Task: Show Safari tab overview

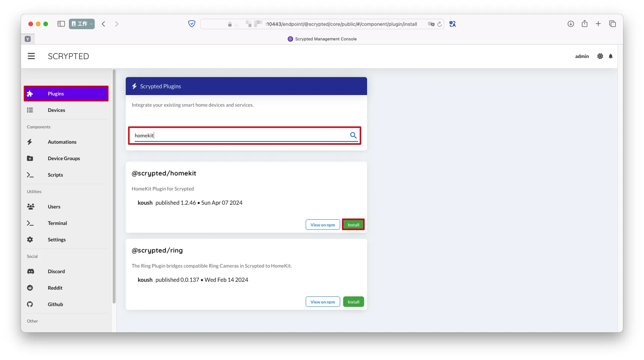Action: point(613,24)
